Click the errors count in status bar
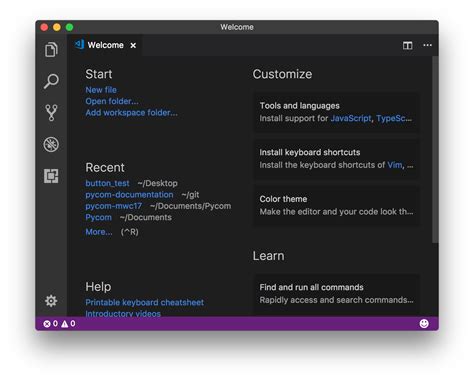This screenshot has height=381, width=474. [50, 323]
